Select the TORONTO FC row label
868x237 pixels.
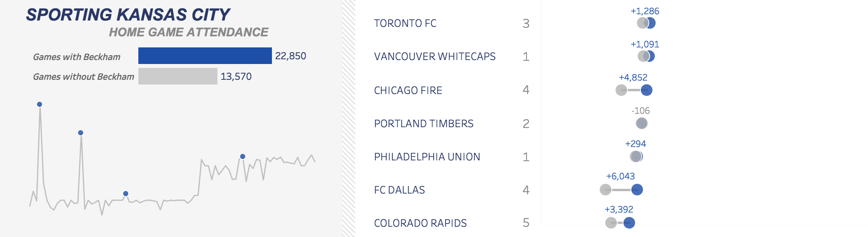405,23
